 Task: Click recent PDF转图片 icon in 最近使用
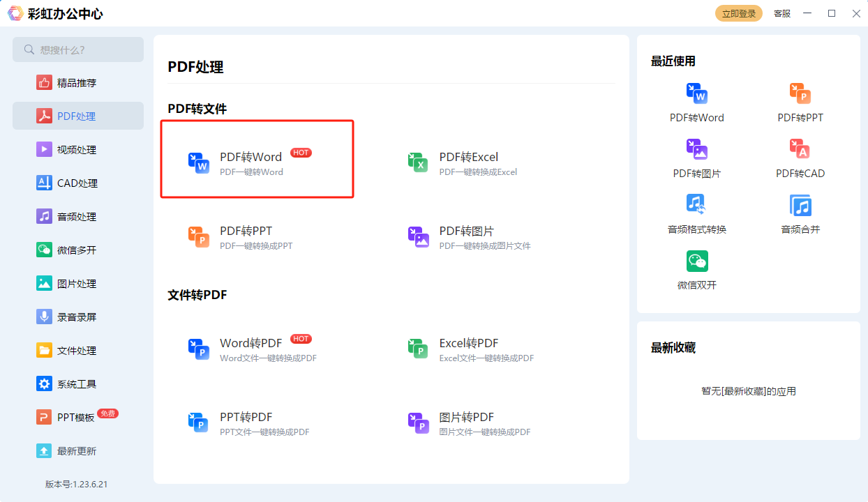(x=697, y=149)
